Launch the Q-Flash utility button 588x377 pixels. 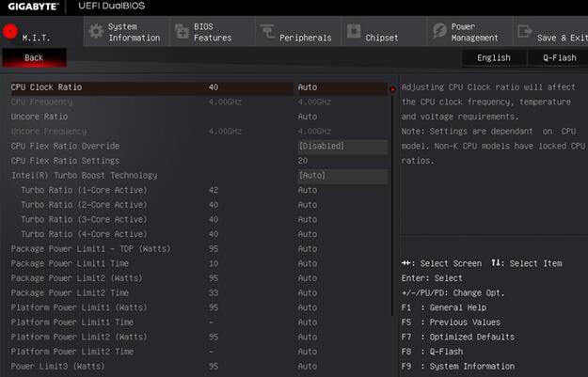click(x=559, y=57)
